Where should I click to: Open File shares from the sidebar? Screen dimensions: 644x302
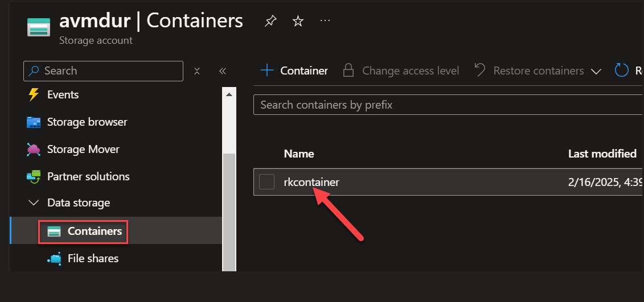[x=93, y=259]
